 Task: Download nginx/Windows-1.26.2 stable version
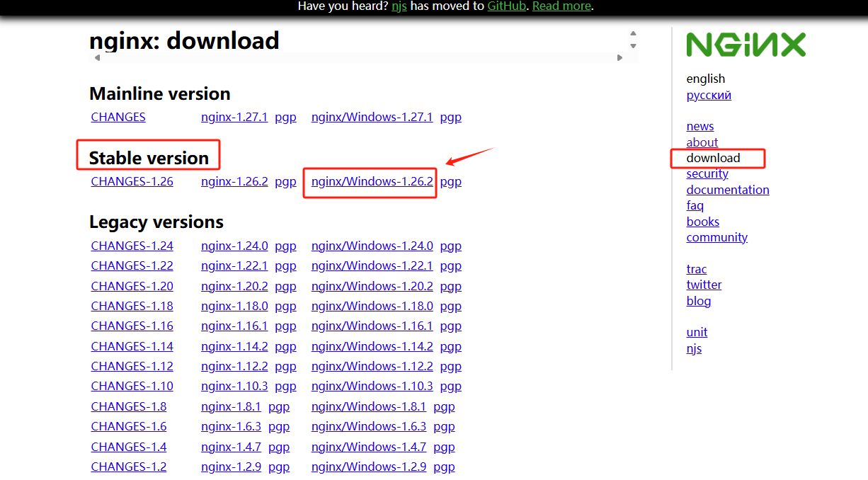[x=372, y=181]
